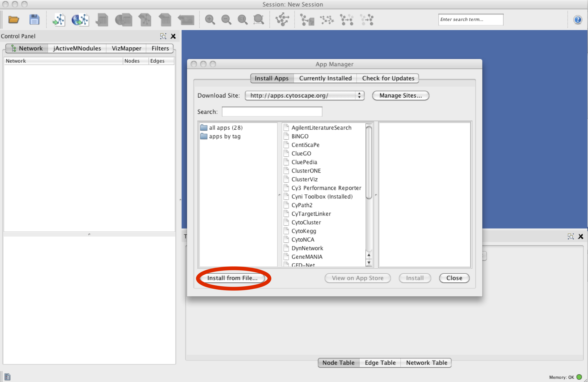Click the Install from File button

232,278
